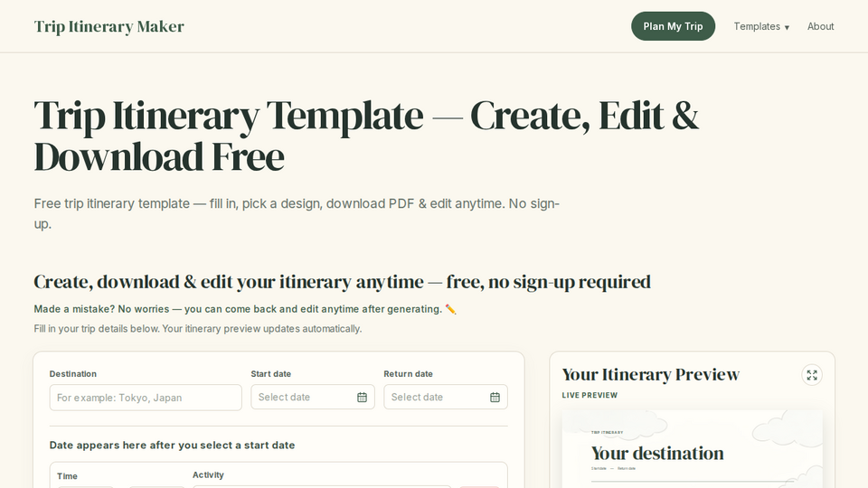Click 'Date appears here after you select' text
868x488 pixels.
pos(172,446)
